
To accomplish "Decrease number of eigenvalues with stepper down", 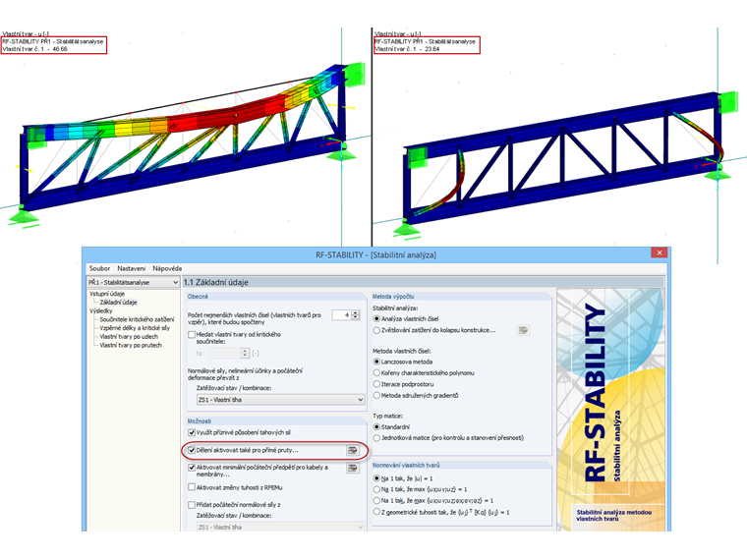I will [356, 317].
